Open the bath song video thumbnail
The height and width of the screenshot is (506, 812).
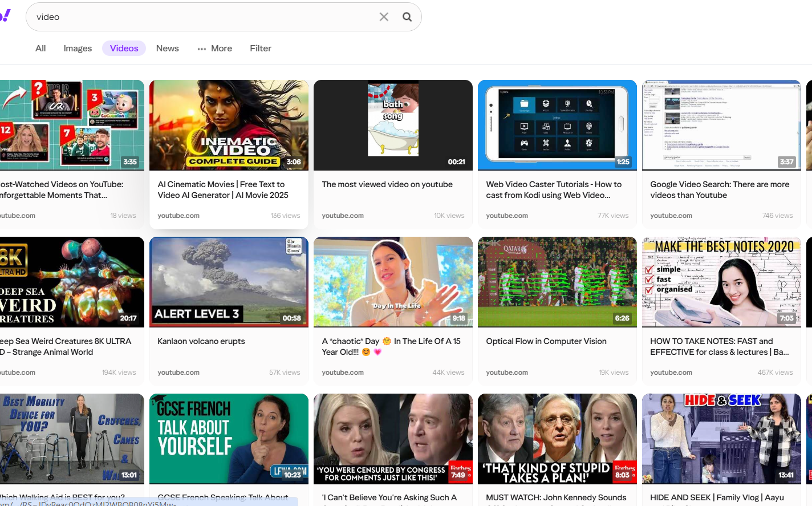pyautogui.click(x=393, y=125)
